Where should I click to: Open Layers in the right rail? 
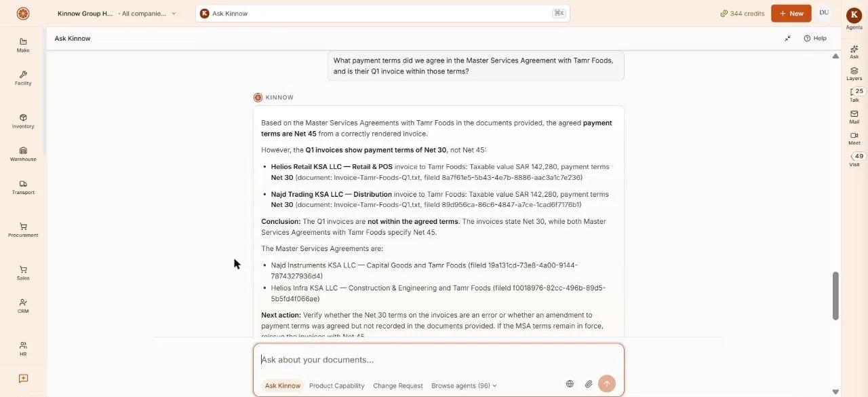click(854, 74)
